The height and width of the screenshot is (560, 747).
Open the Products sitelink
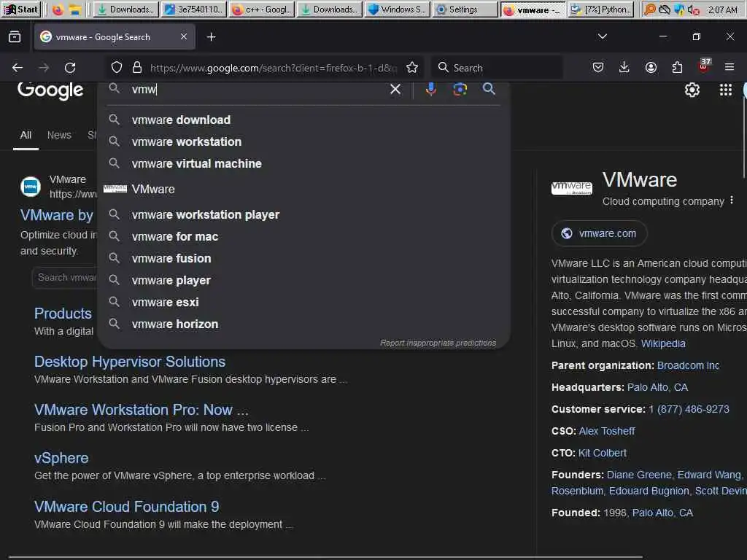point(63,314)
